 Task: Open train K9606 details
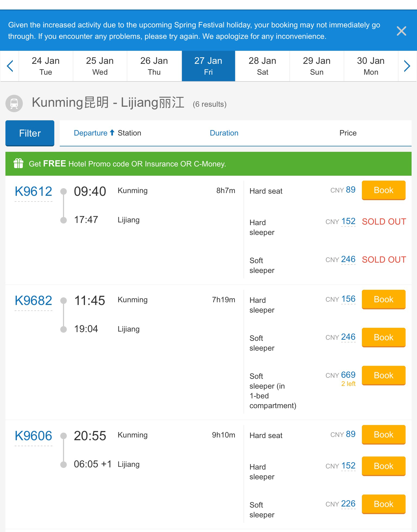pyautogui.click(x=33, y=436)
